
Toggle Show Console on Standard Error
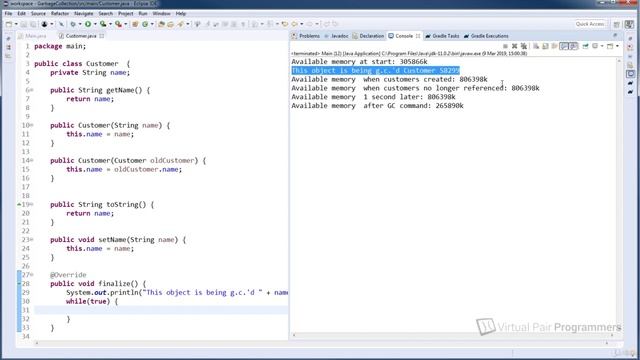pos(573,46)
